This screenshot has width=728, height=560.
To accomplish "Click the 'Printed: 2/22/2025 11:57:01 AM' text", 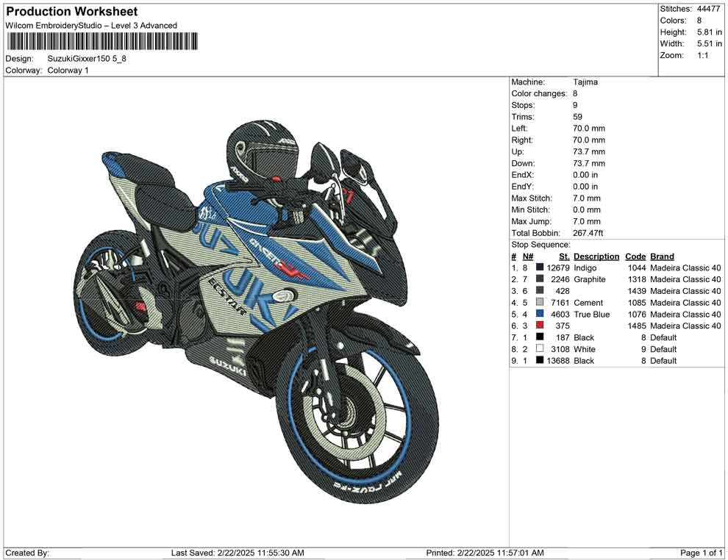I will click(x=485, y=553).
